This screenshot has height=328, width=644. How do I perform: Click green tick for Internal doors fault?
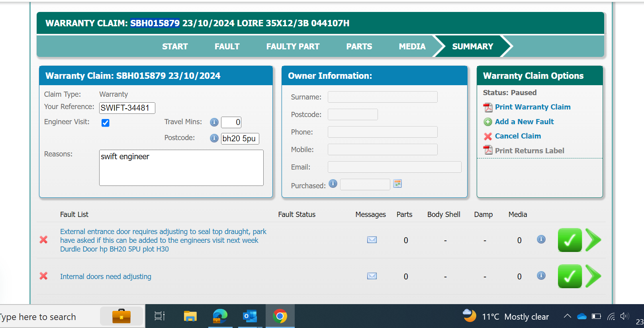pos(570,276)
